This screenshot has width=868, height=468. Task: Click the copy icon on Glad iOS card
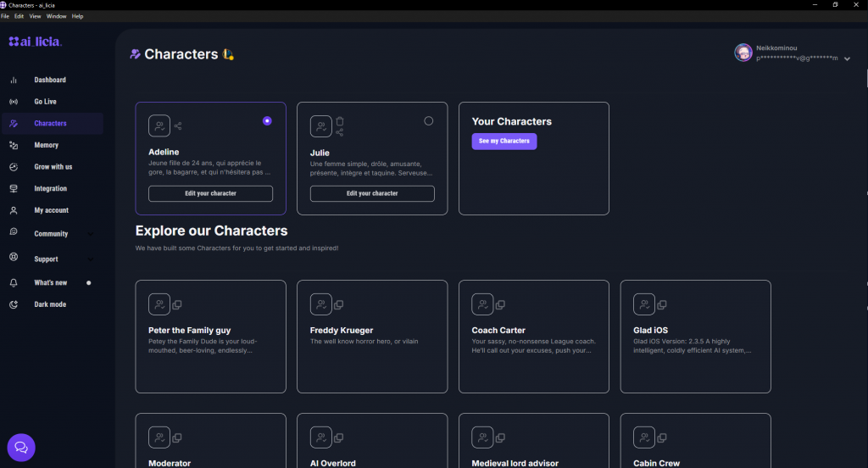(x=662, y=304)
